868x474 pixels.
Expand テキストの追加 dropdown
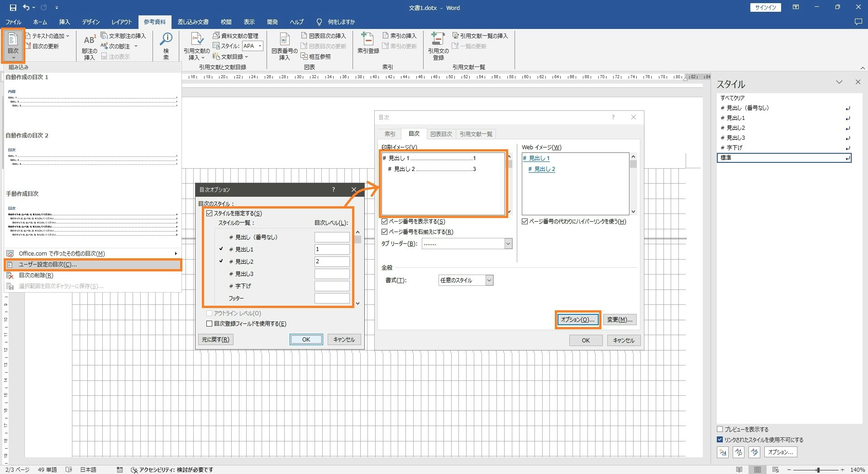68,36
